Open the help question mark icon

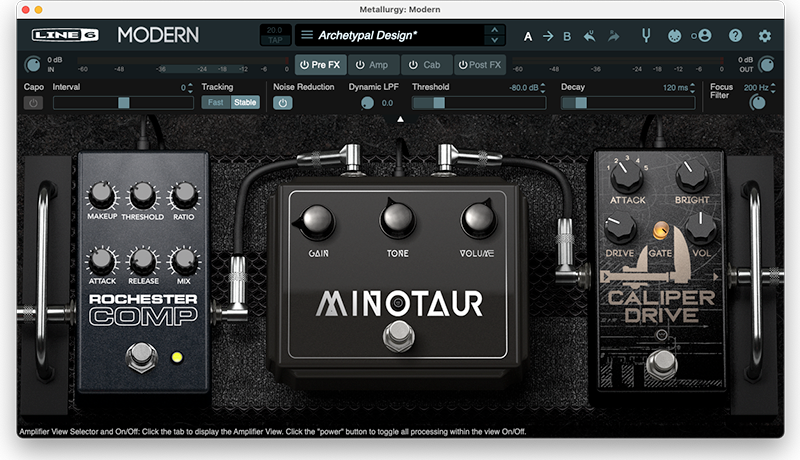(735, 35)
